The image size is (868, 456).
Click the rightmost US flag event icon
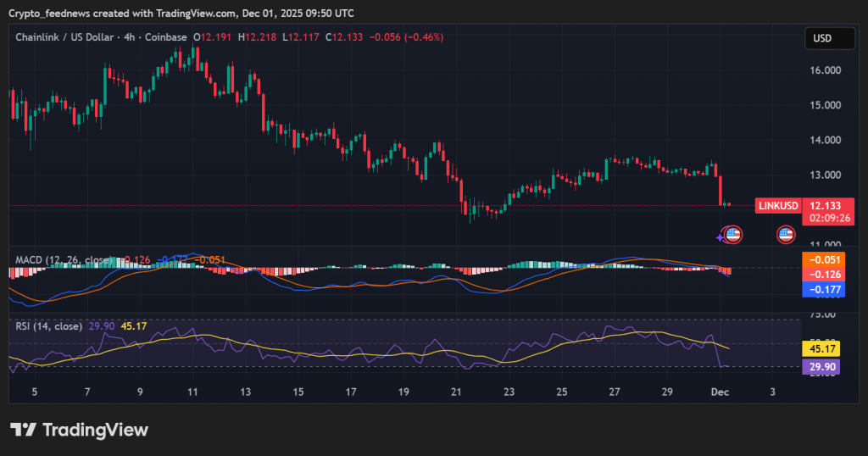click(786, 235)
